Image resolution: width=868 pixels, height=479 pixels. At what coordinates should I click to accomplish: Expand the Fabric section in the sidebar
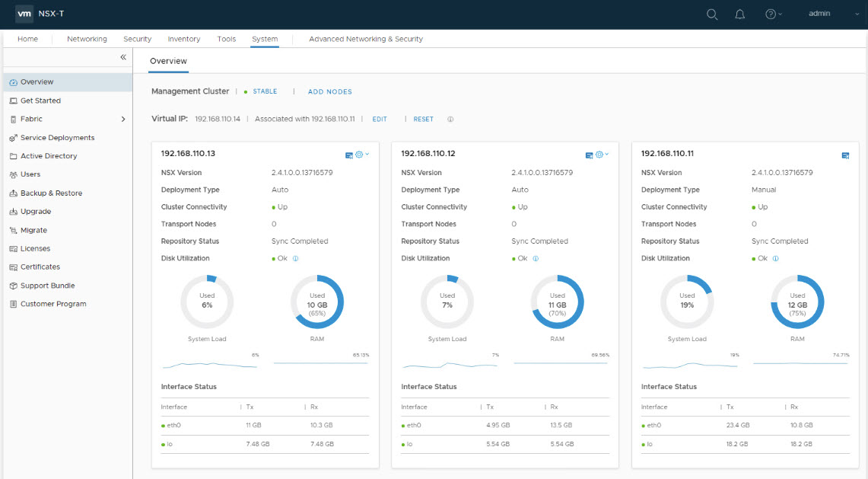122,119
